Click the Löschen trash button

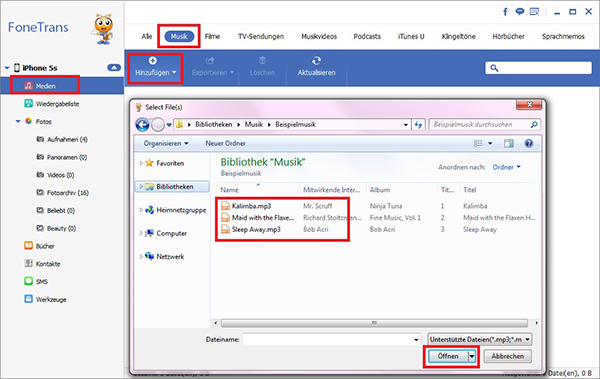[x=262, y=67]
